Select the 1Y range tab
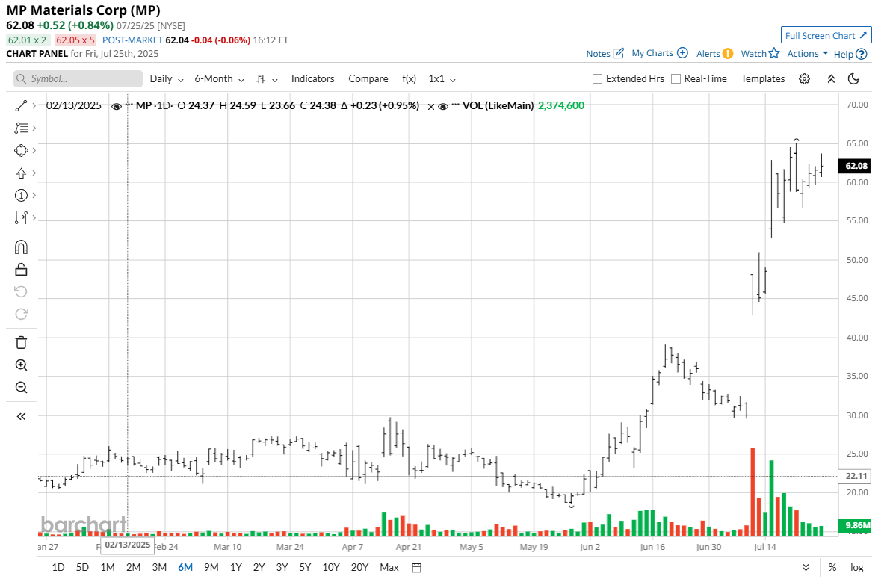 click(x=235, y=568)
